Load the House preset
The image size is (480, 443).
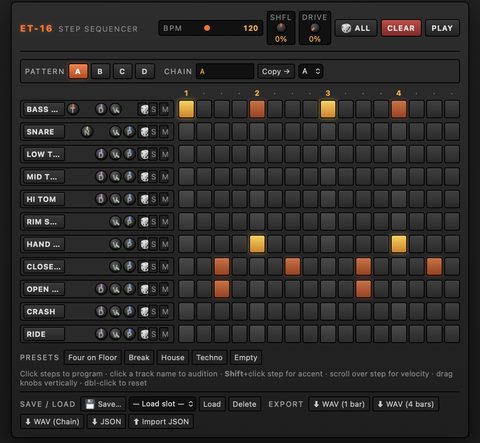(x=173, y=358)
